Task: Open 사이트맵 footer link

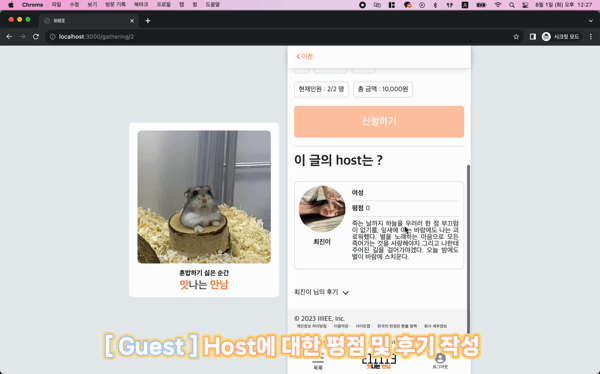Action: 363,326
